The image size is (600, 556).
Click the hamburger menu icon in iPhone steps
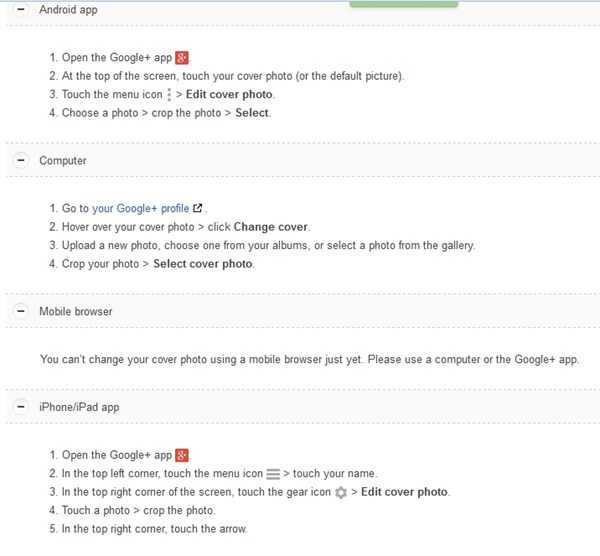click(272, 474)
